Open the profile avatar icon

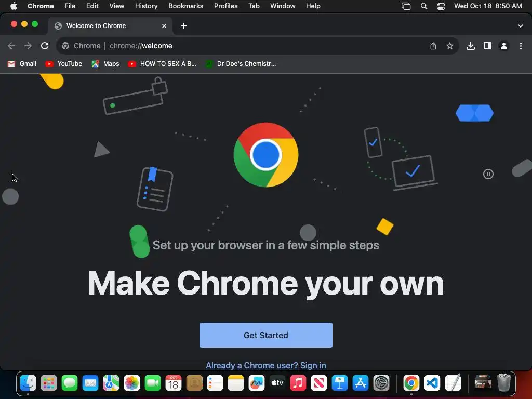(504, 46)
